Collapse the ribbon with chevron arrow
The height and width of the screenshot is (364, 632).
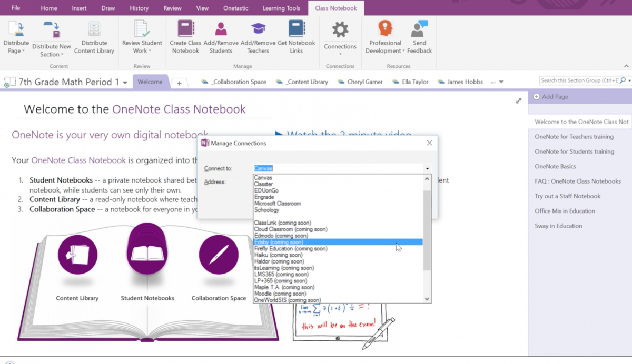pos(626,66)
